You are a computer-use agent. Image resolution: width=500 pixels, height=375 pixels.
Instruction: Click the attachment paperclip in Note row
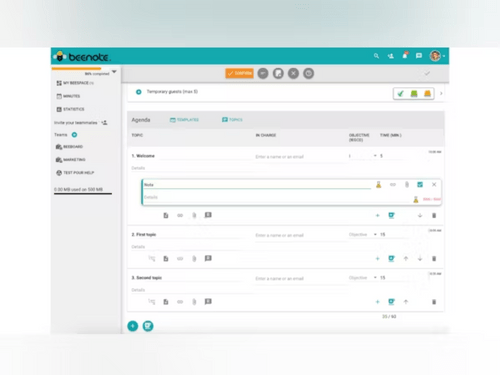(x=407, y=184)
